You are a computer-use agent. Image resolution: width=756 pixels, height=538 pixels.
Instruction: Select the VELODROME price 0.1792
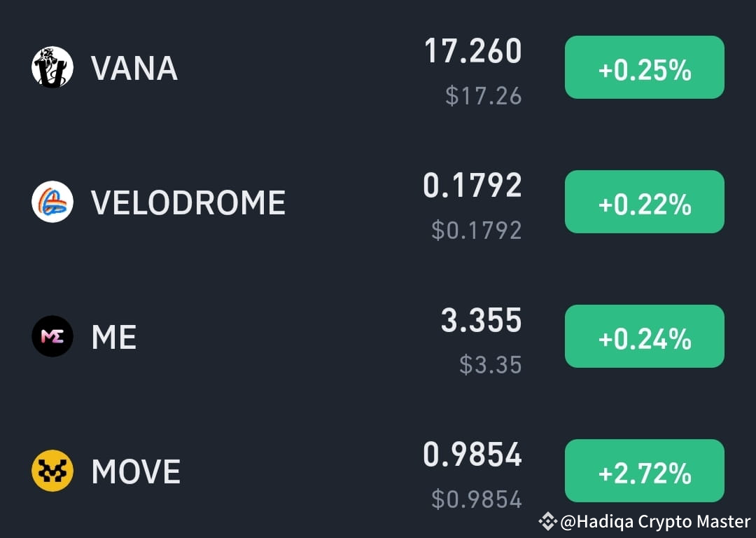pos(472,185)
